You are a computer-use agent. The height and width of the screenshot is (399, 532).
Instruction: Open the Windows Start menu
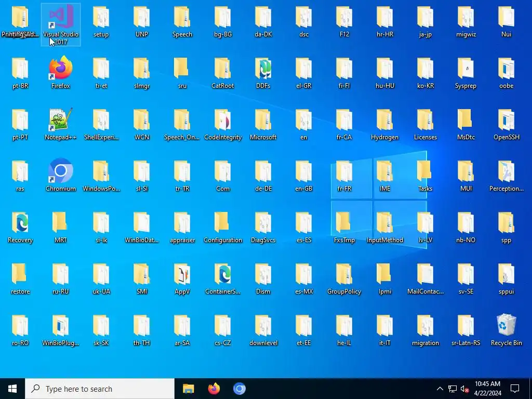click(12, 389)
